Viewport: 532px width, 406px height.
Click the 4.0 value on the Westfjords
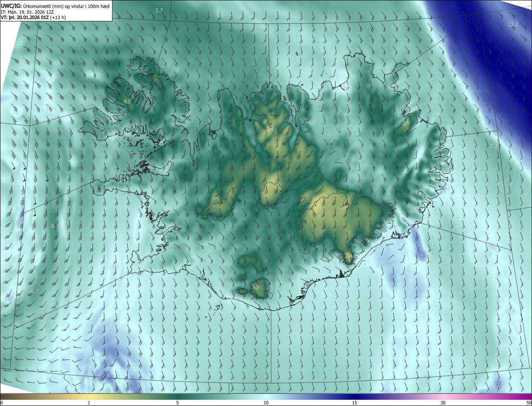pos(127,101)
